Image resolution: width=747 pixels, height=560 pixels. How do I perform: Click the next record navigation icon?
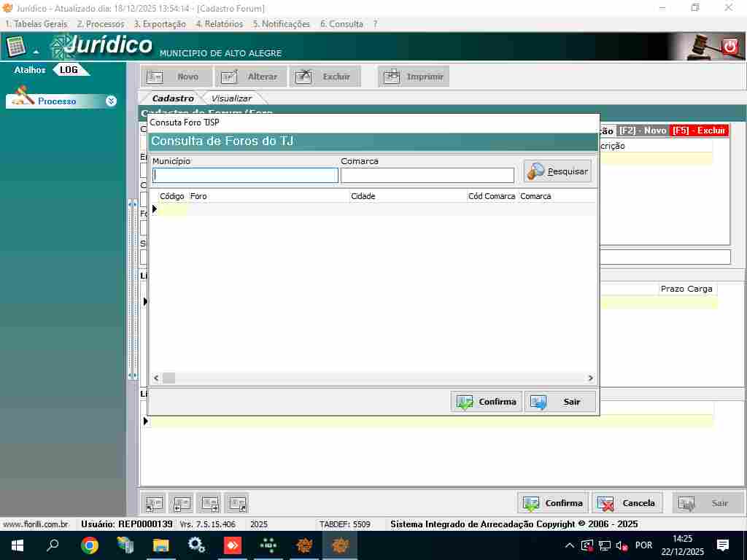click(209, 503)
